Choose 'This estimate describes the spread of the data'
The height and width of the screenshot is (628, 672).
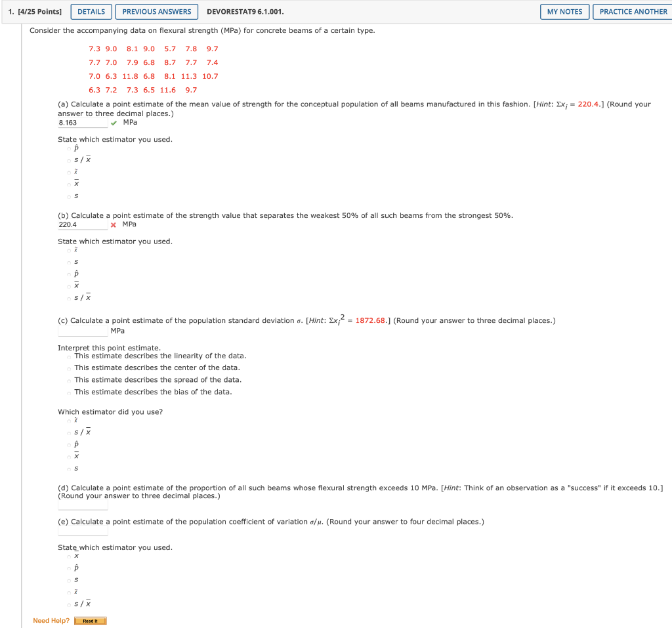tap(69, 379)
